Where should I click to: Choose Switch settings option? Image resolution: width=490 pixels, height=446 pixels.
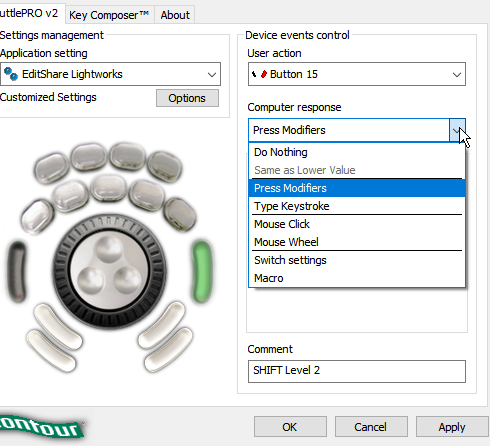pos(357,260)
